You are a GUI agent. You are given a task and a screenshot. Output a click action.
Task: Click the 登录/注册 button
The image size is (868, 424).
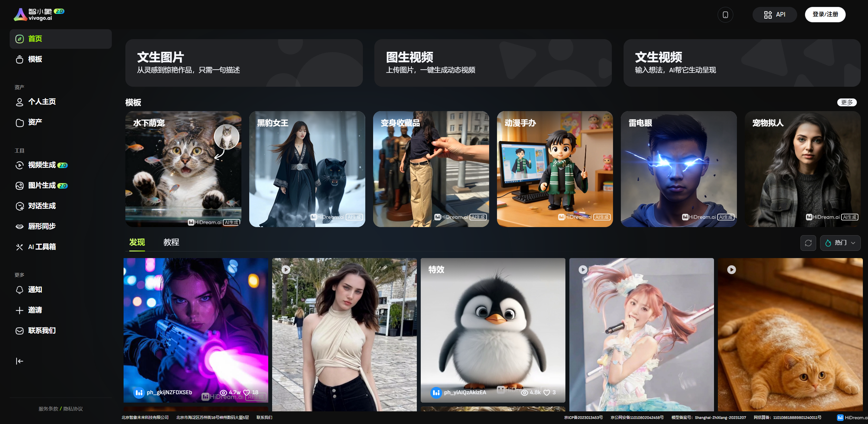point(825,14)
